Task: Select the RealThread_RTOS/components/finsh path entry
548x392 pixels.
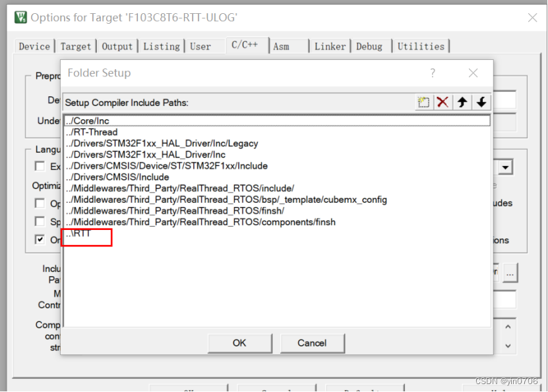Action: 277,222
